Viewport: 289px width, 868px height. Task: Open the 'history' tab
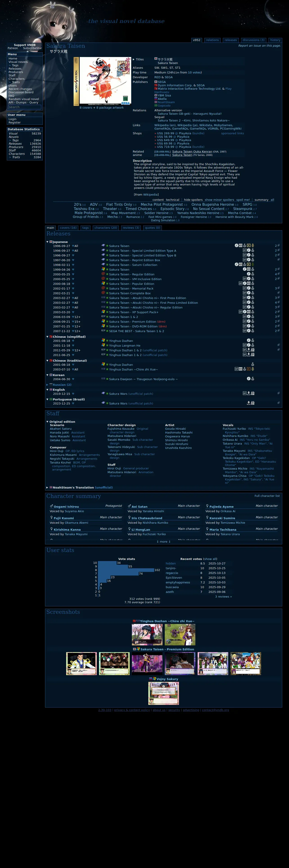275,40
